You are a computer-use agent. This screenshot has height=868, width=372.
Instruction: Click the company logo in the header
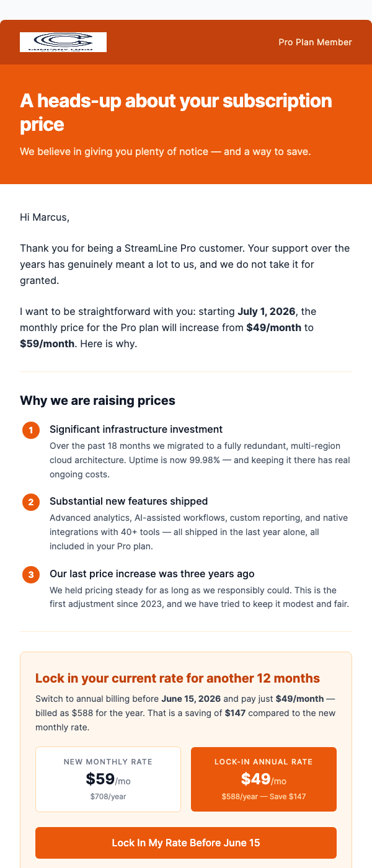click(x=64, y=42)
